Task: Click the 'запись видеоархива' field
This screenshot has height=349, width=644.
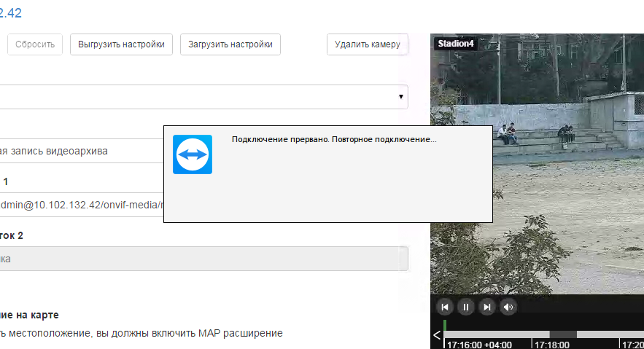Action: pyautogui.click(x=82, y=151)
